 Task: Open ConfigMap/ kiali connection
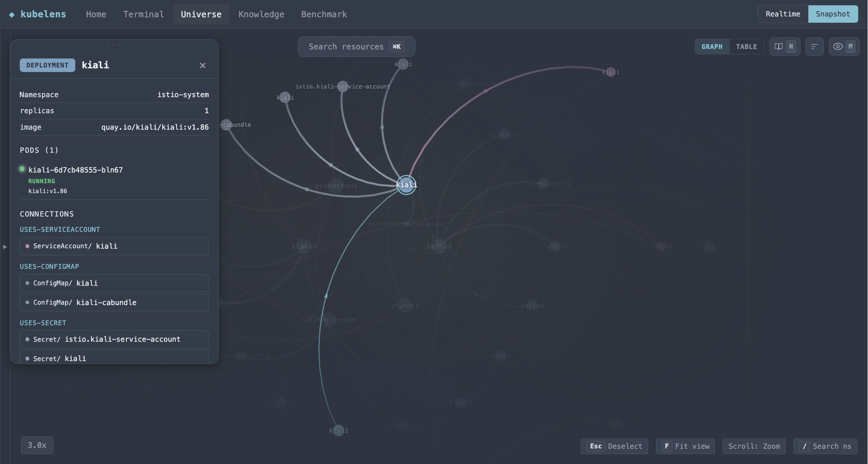coord(114,283)
